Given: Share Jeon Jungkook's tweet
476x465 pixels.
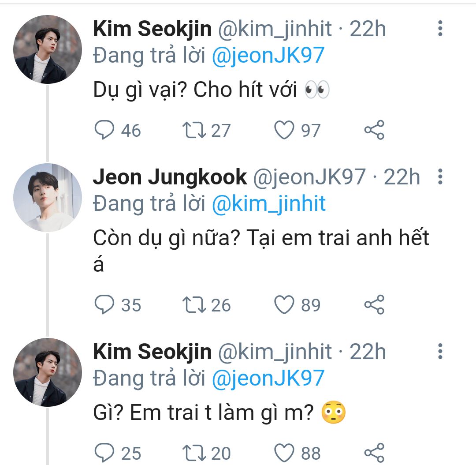Looking at the screenshot, I should coord(374,305).
